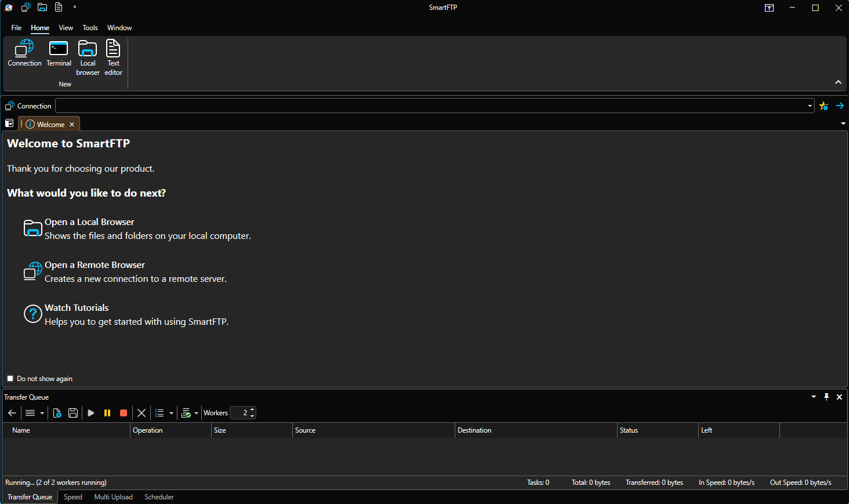
Task: Click the Open a Local Browser link
Action: [x=89, y=222]
